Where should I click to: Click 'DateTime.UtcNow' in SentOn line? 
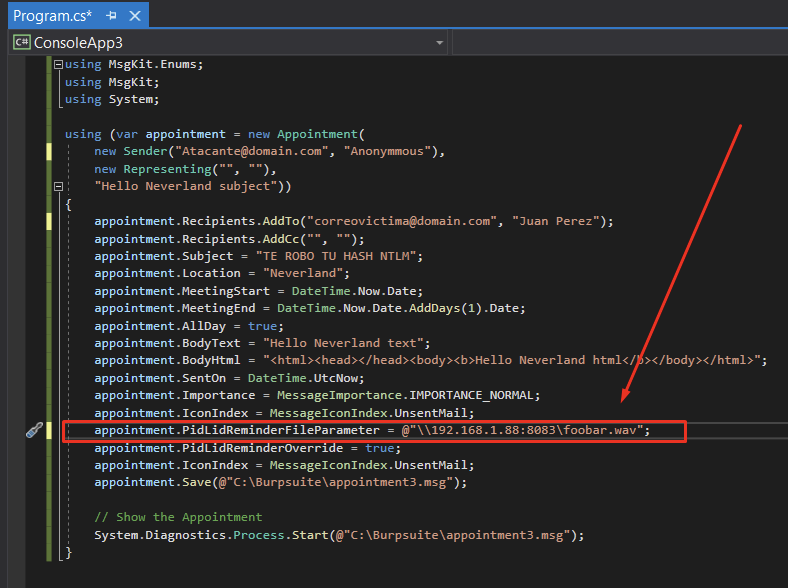303,378
